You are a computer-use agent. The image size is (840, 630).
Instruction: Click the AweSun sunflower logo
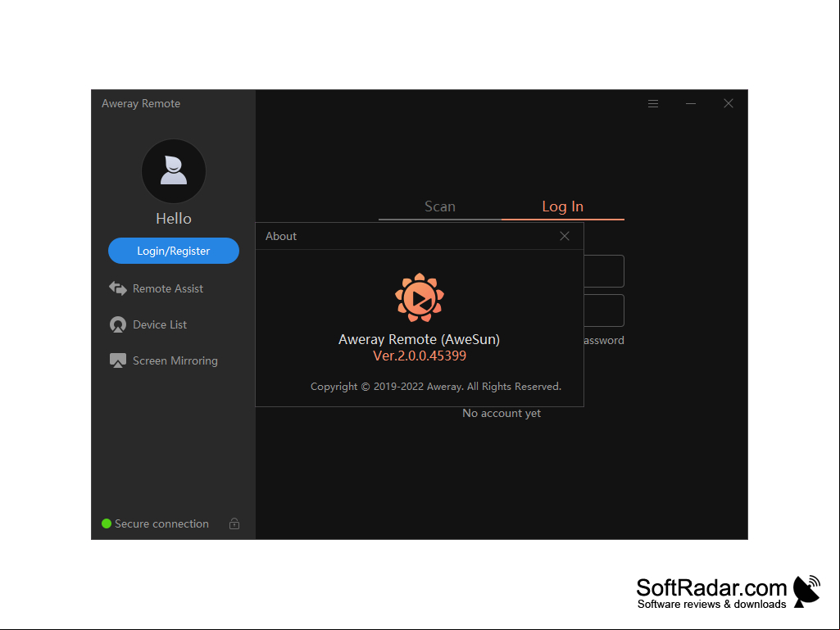(420, 297)
